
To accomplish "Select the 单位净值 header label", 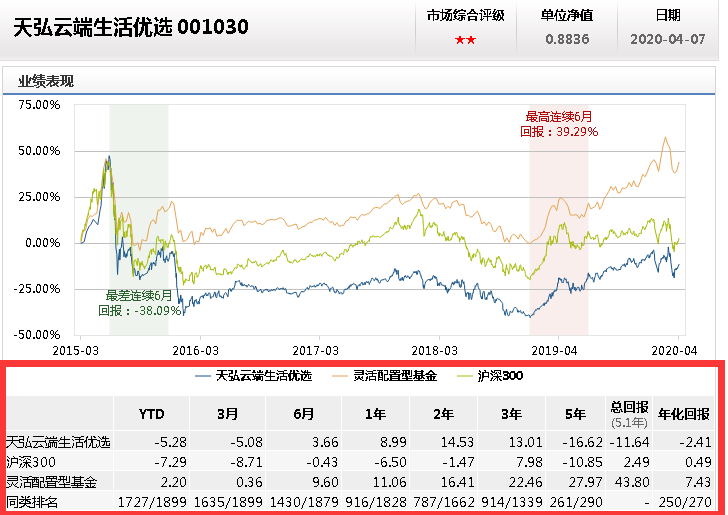I will (567, 15).
